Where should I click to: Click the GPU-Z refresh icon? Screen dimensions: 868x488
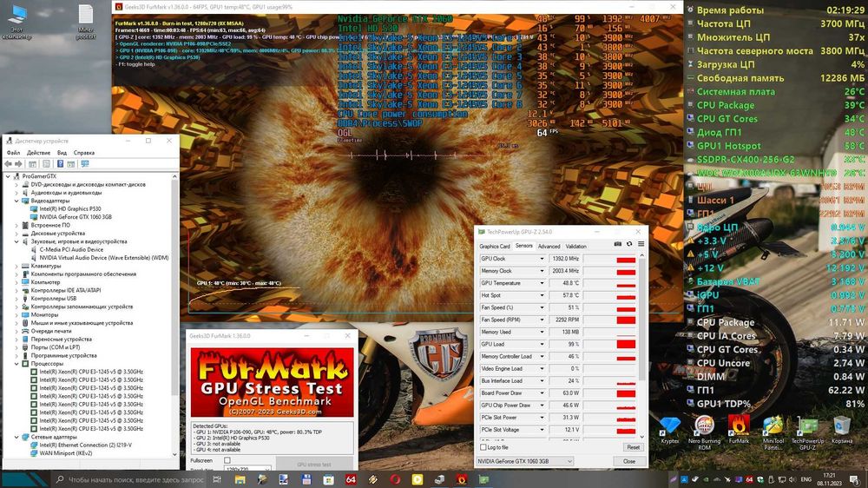click(628, 244)
